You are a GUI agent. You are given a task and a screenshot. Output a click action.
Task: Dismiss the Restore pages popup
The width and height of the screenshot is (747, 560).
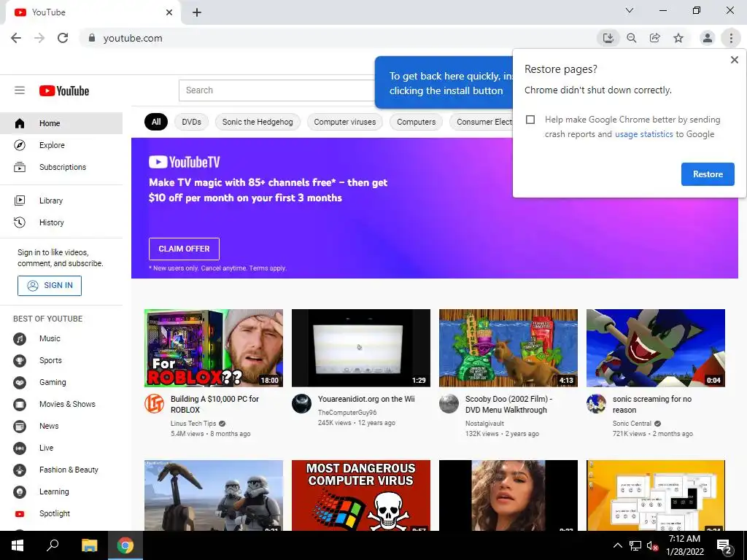(x=734, y=60)
